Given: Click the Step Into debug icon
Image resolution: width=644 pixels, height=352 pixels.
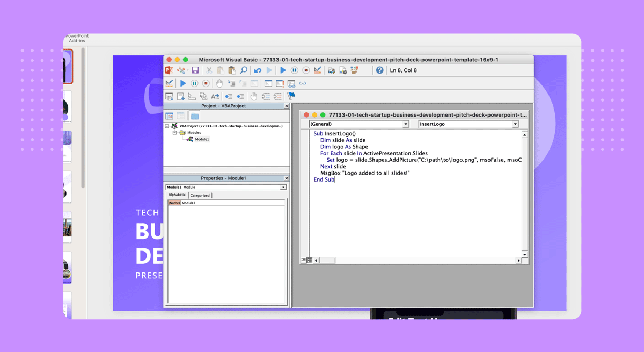Looking at the screenshot, I should coord(231,83).
